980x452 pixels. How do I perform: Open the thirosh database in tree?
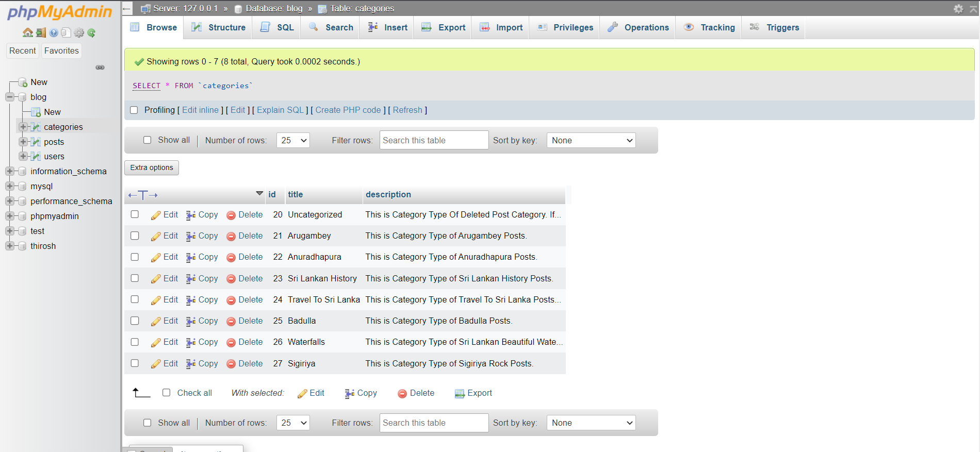43,246
